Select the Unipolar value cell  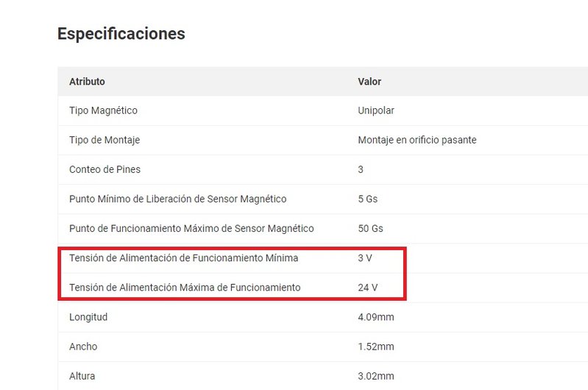click(x=376, y=110)
